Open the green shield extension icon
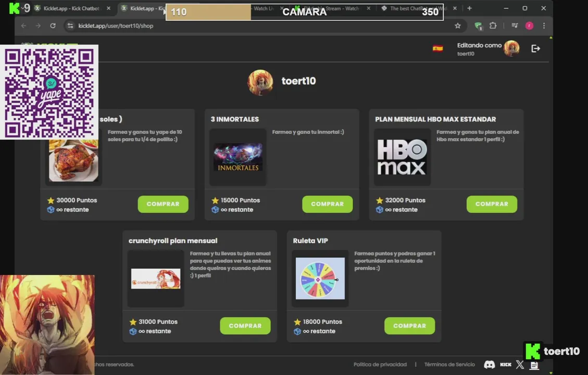The width and height of the screenshot is (588, 375). (478, 26)
